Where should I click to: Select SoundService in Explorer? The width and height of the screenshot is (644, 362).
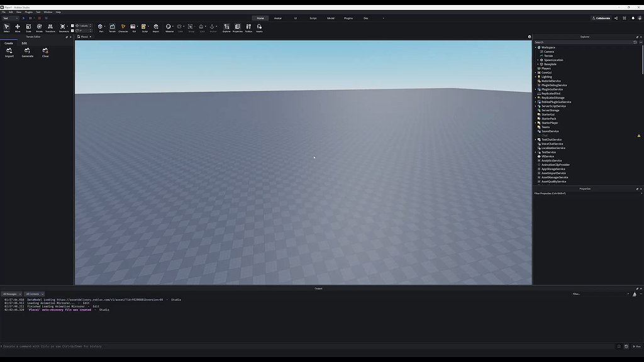tap(550, 131)
